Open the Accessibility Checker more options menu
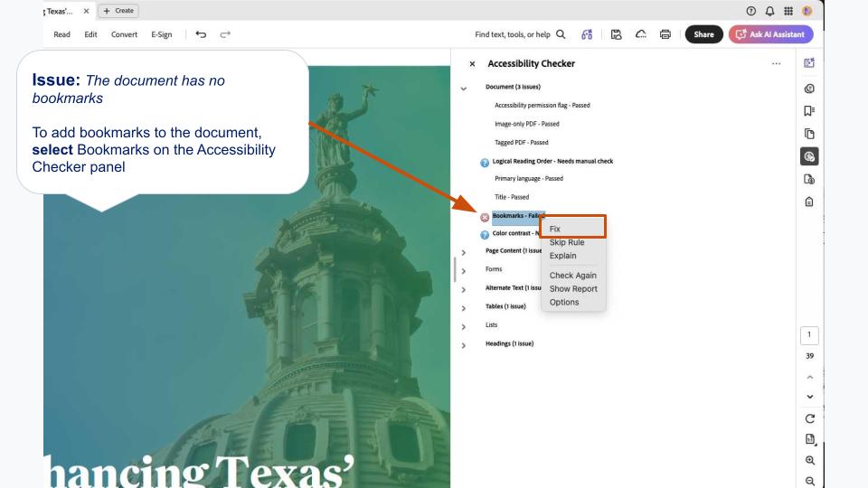 [x=776, y=63]
